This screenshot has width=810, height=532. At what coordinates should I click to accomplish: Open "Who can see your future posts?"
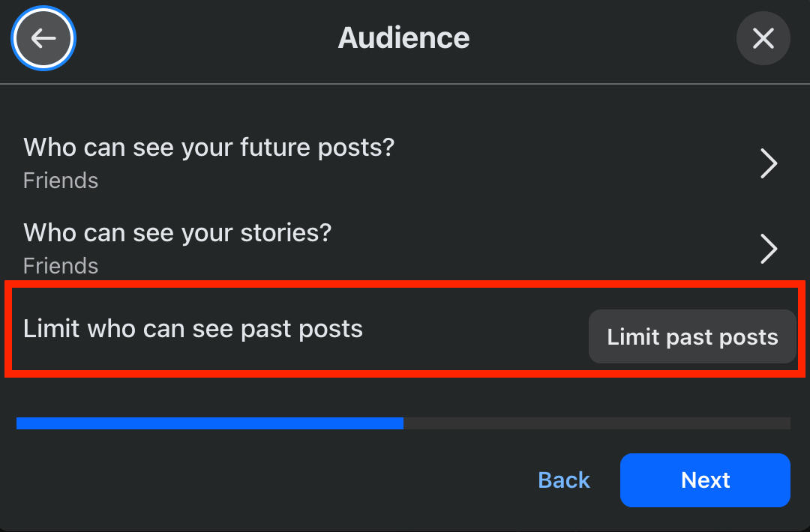pos(208,148)
